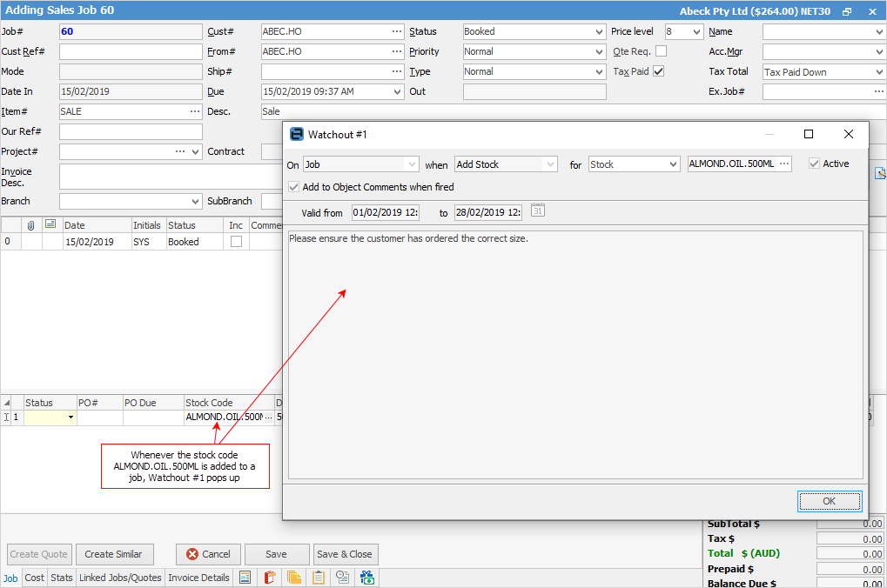This screenshot has width=887, height=588.
Task: Click the Create Similar button
Action: [x=115, y=554]
